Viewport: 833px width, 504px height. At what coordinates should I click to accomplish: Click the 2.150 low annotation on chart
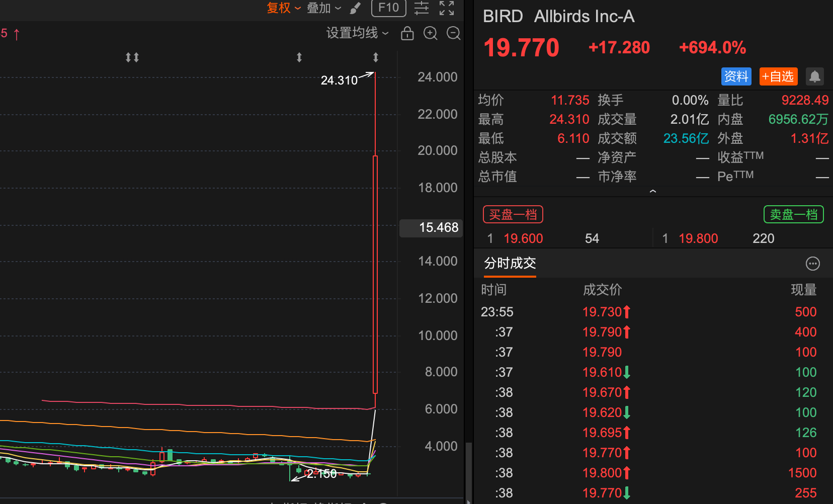(321, 474)
